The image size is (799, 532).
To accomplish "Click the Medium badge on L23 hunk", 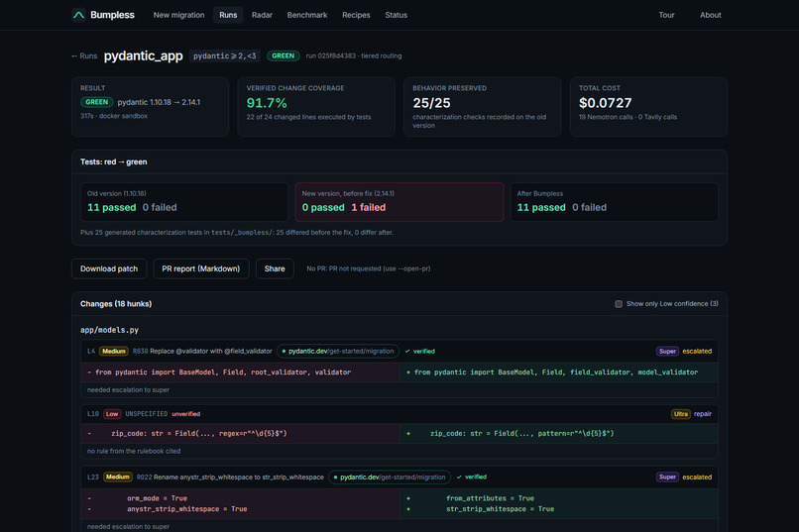I will point(118,478).
